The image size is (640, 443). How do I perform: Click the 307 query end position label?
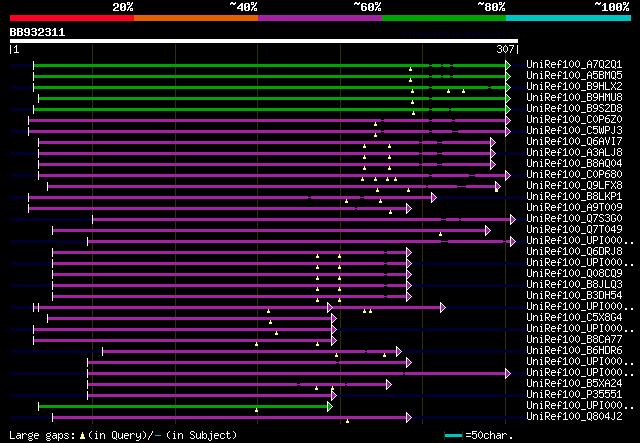point(505,49)
